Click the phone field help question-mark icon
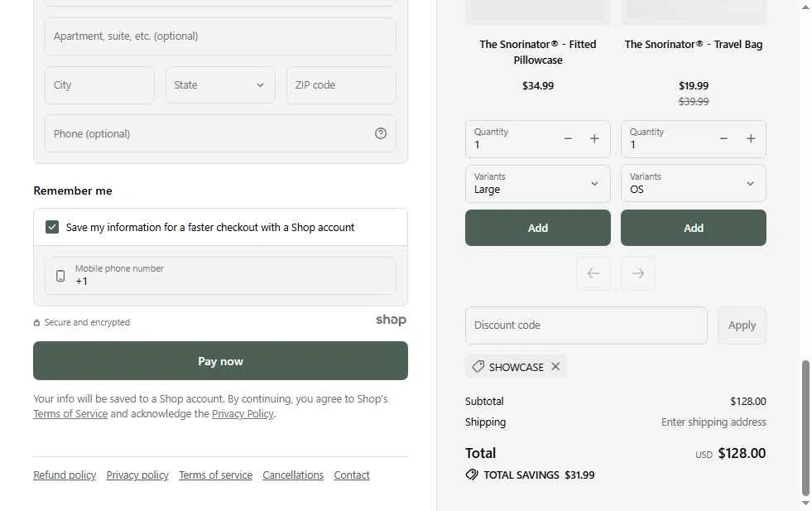812x511 pixels. [x=381, y=133]
